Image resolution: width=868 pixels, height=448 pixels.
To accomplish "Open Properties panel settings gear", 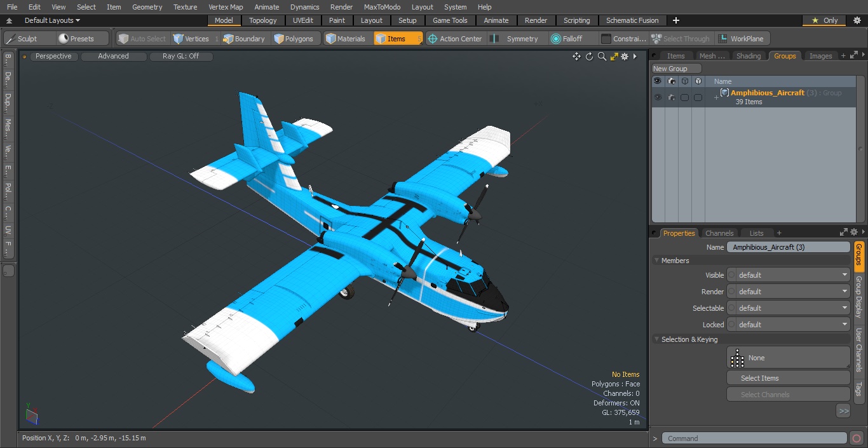I will pos(854,233).
